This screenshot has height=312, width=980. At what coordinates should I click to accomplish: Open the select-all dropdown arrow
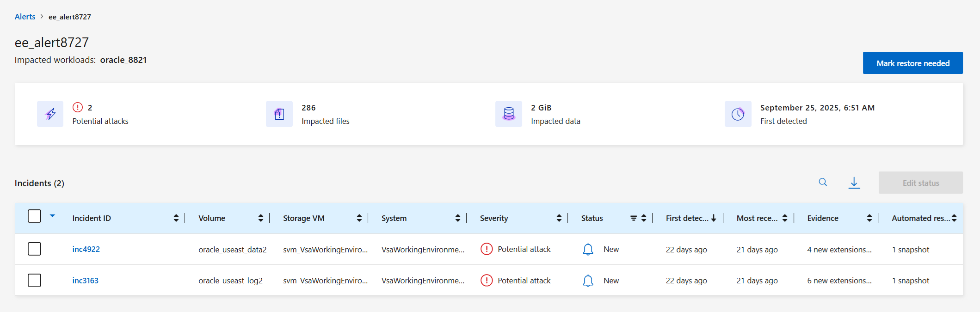click(53, 216)
